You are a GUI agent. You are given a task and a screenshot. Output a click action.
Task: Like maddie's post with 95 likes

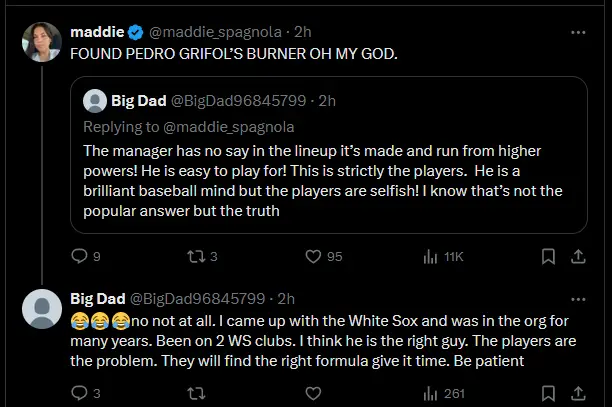pos(312,257)
